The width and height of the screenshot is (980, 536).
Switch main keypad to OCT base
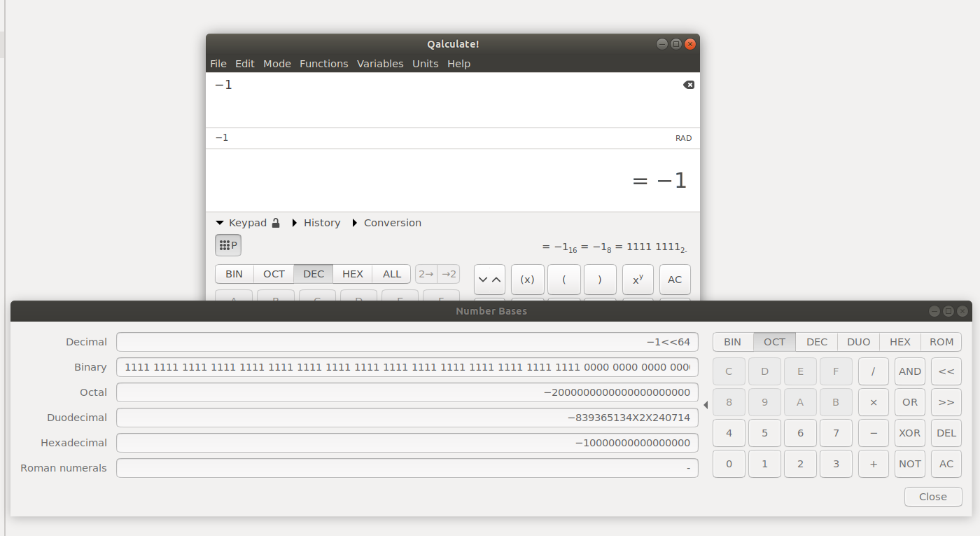pyautogui.click(x=274, y=274)
